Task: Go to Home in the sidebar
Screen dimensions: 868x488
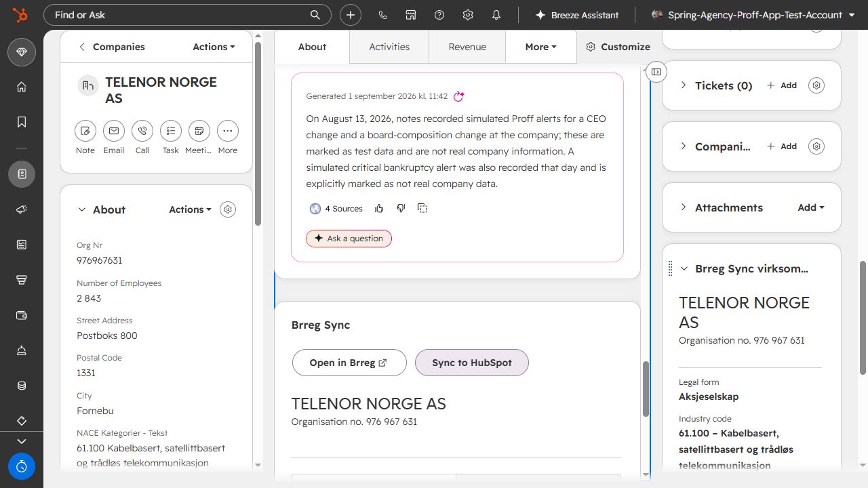Action: click(22, 87)
